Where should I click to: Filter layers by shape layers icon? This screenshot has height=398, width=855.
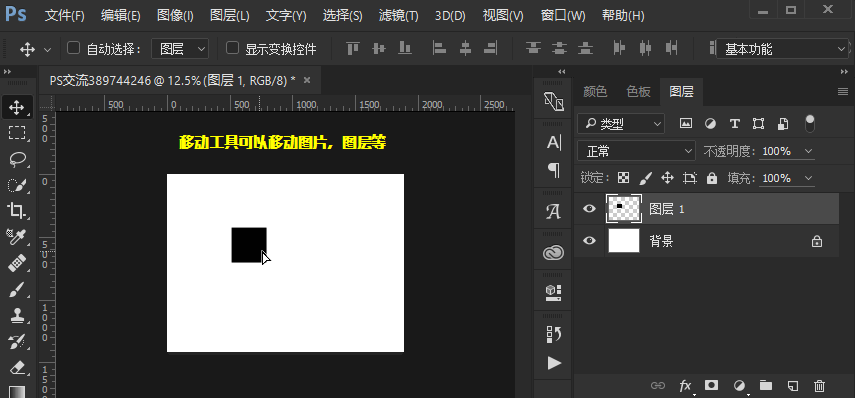click(758, 123)
